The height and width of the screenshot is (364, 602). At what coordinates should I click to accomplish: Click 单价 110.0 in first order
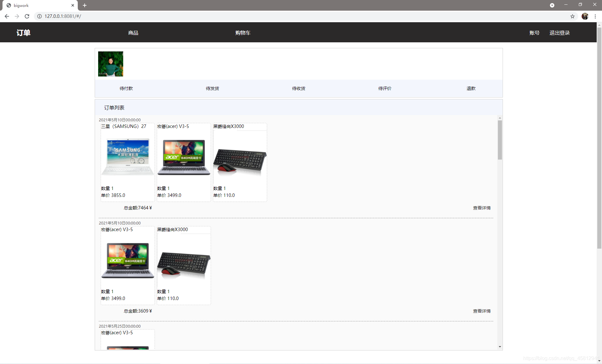[x=224, y=195]
